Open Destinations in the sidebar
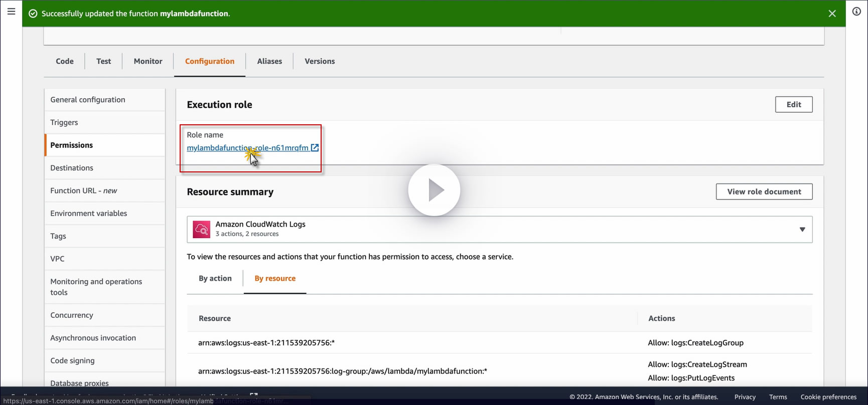The height and width of the screenshot is (405, 868). tap(105, 168)
